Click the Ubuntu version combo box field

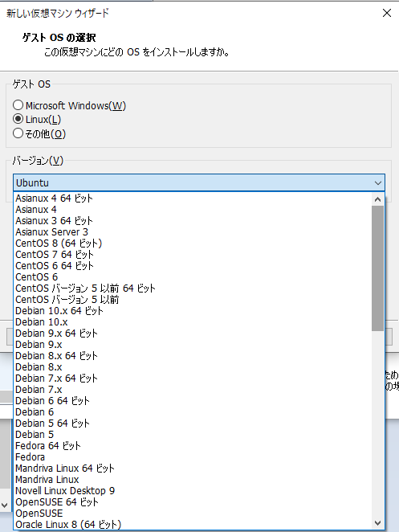tap(199, 183)
